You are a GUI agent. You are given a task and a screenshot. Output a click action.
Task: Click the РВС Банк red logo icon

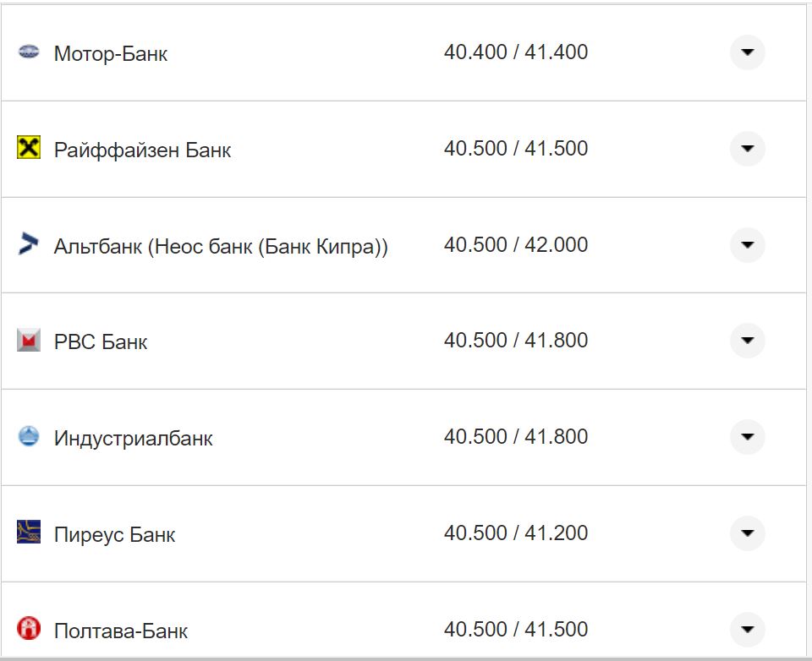(x=29, y=341)
